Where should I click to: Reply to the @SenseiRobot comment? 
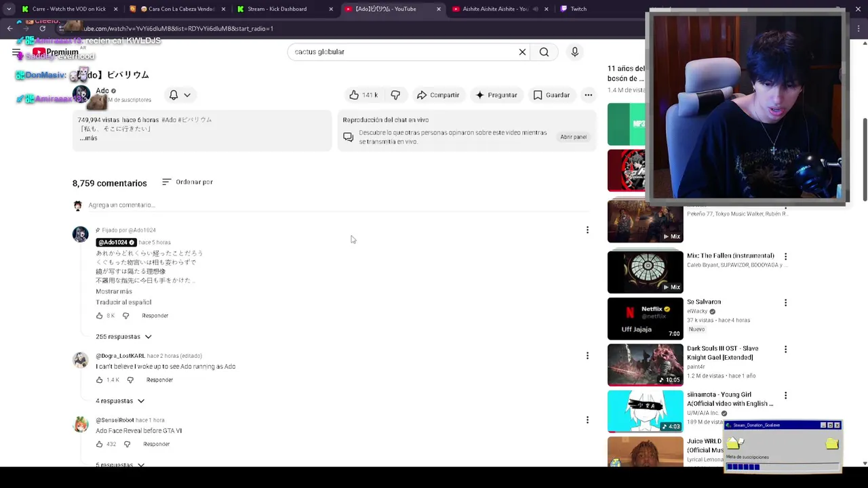[x=156, y=445]
